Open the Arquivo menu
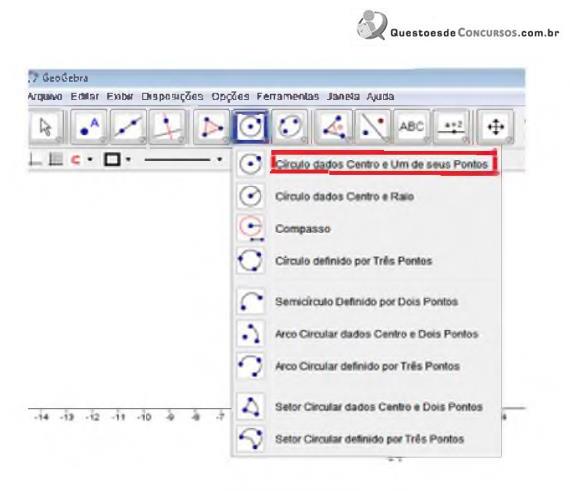 pos(45,96)
